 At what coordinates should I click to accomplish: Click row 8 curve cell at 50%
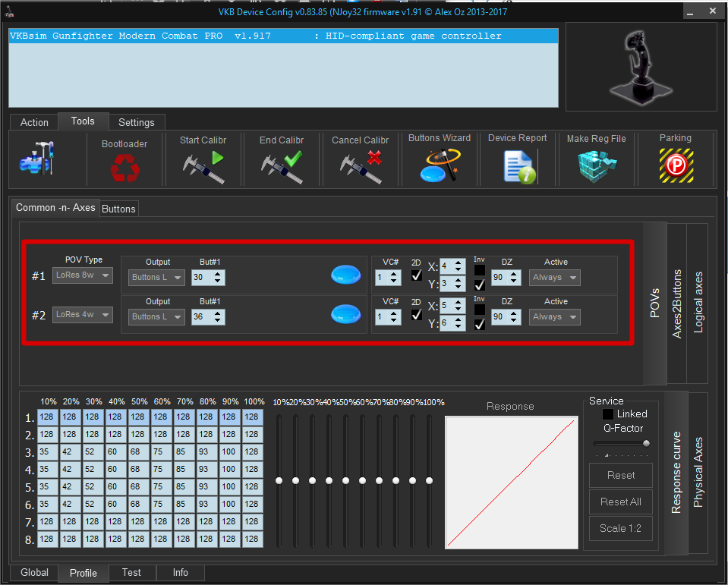coord(138,539)
